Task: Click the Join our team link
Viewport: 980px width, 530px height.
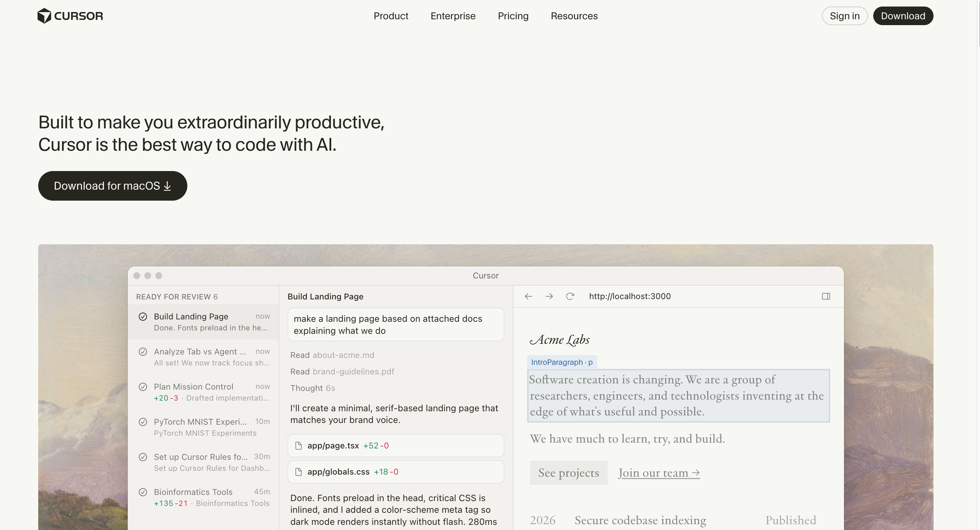Action: tap(658, 473)
